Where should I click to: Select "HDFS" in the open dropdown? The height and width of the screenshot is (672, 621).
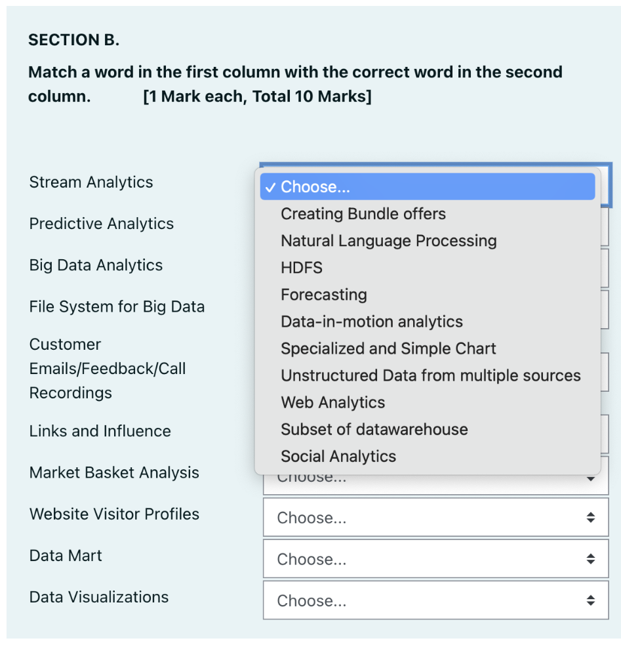coord(302,268)
